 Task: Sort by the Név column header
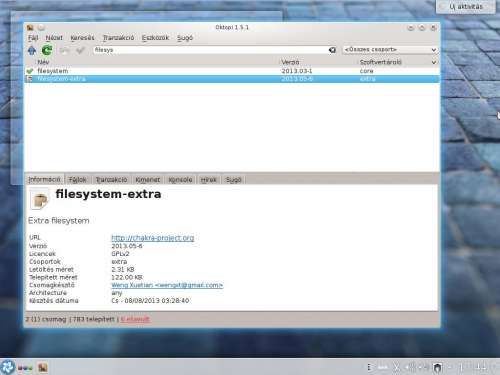(43, 62)
